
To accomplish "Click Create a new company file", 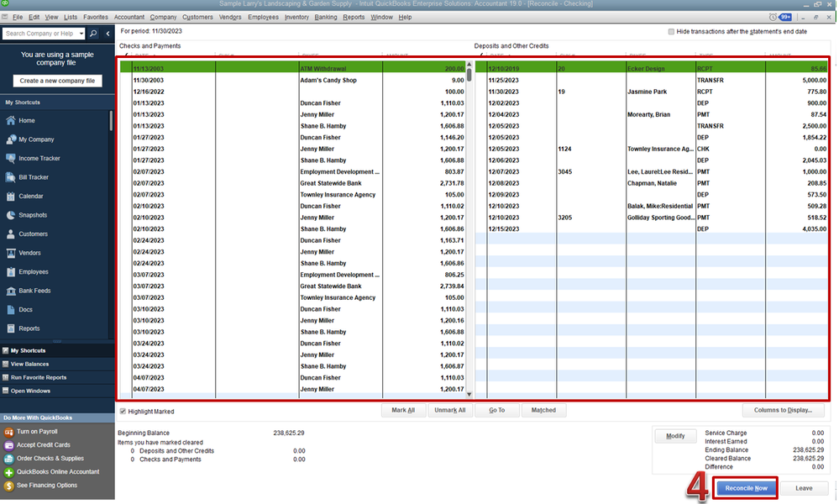I will [57, 81].
